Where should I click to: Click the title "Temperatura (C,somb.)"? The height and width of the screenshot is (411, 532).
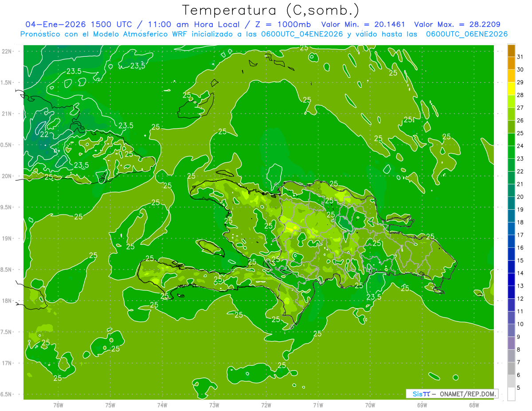pos(271,10)
